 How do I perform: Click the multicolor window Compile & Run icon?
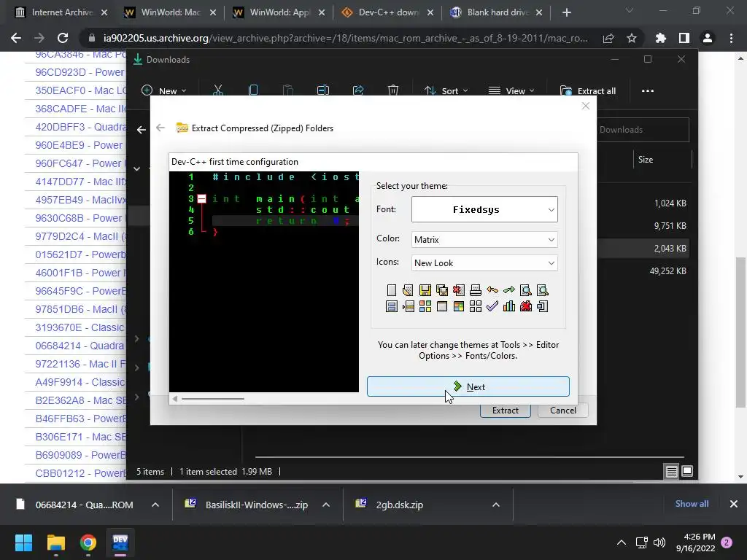[458, 306]
